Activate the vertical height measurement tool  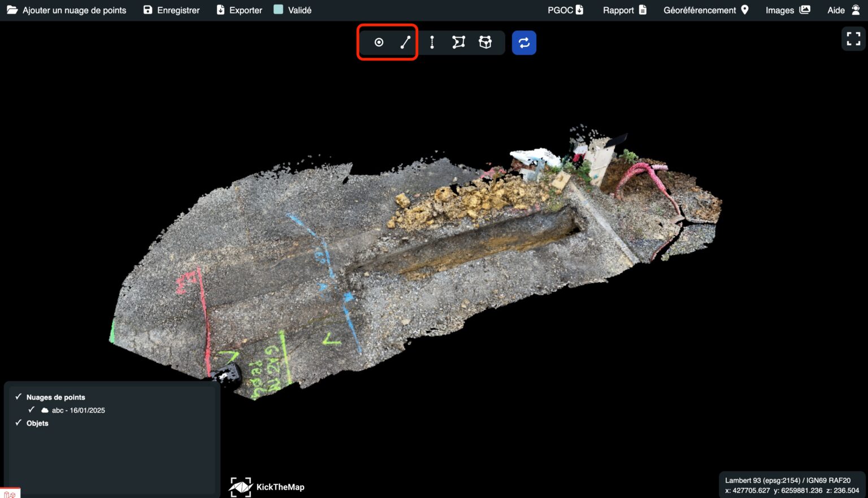(432, 42)
